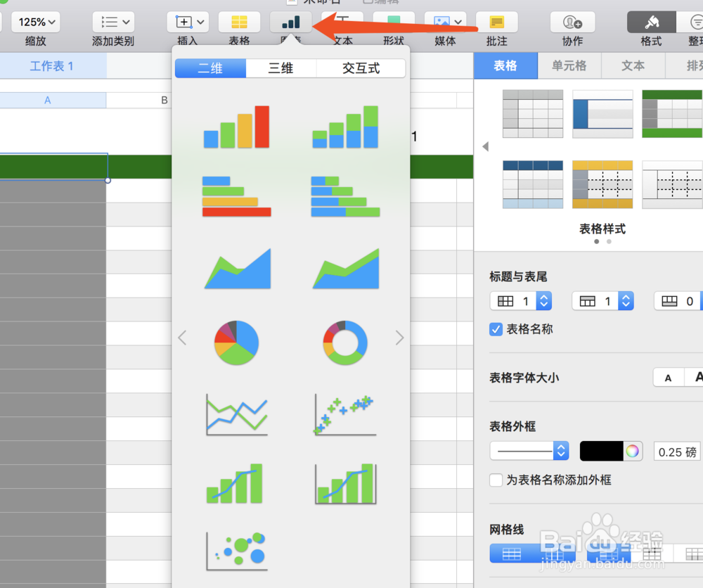The height and width of the screenshot is (588, 703).
Task: Insert the horizontal bar chart
Action: click(236, 196)
